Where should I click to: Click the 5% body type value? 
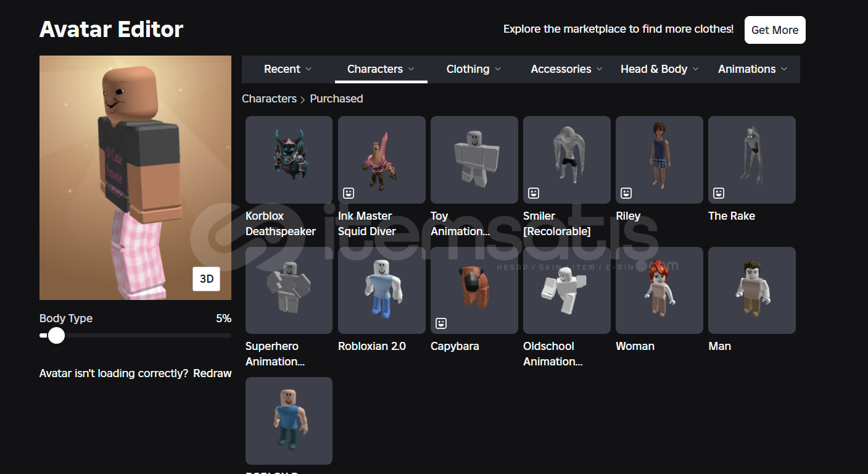pos(223,318)
